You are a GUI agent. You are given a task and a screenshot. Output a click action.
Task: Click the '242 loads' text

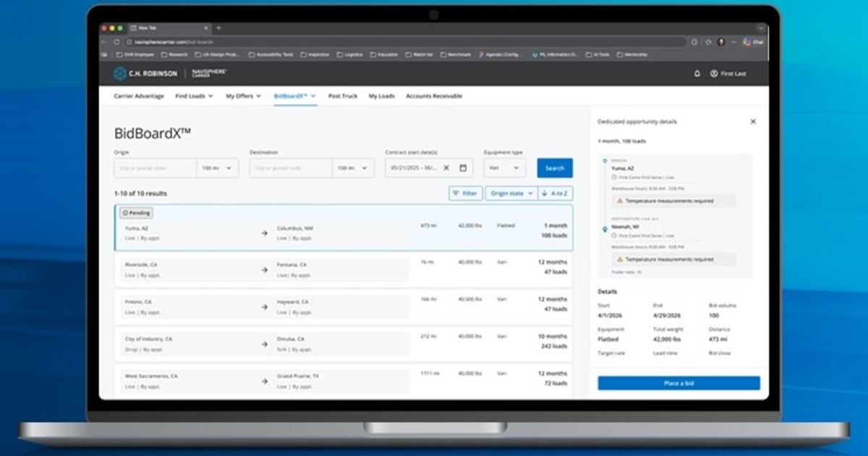(554, 346)
